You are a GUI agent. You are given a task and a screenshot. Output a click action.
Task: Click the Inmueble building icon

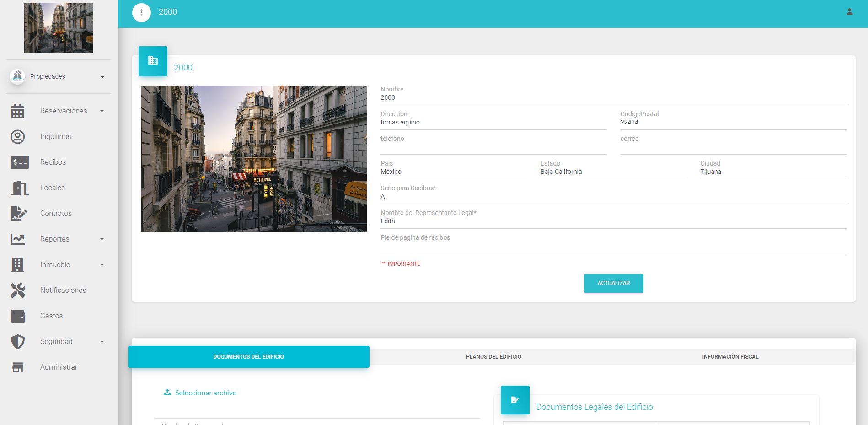coord(17,265)
